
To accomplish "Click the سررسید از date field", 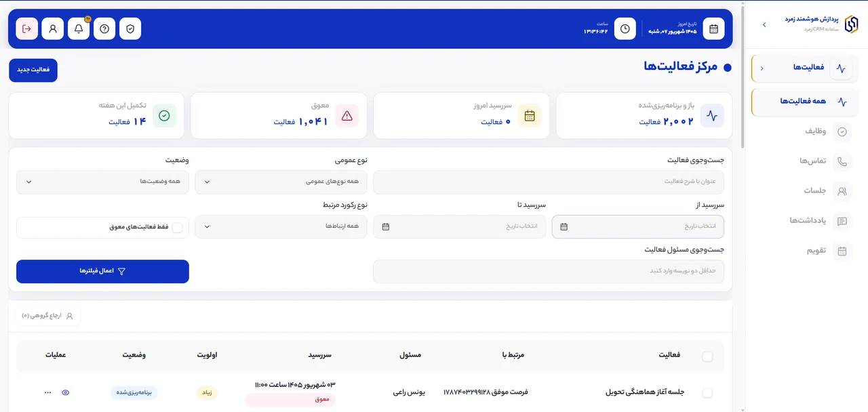I will coord(638,227).
